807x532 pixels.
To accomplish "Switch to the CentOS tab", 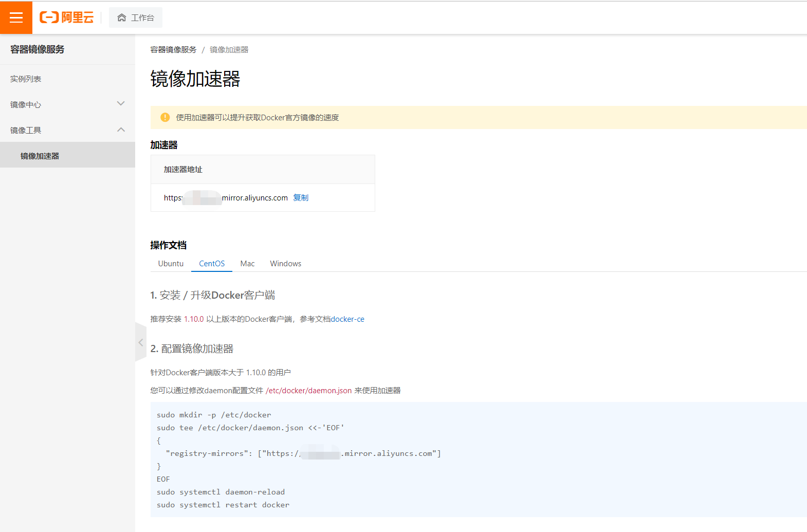I will point(212,264).
